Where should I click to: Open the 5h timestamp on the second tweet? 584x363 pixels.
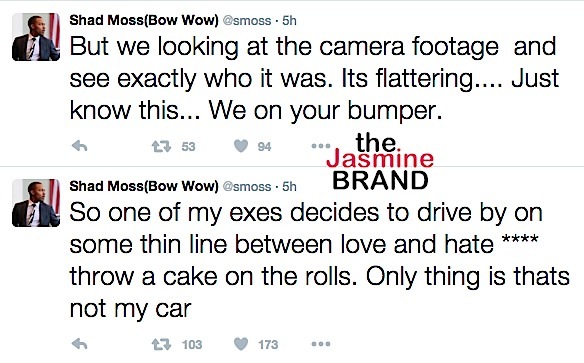(289, 186)
